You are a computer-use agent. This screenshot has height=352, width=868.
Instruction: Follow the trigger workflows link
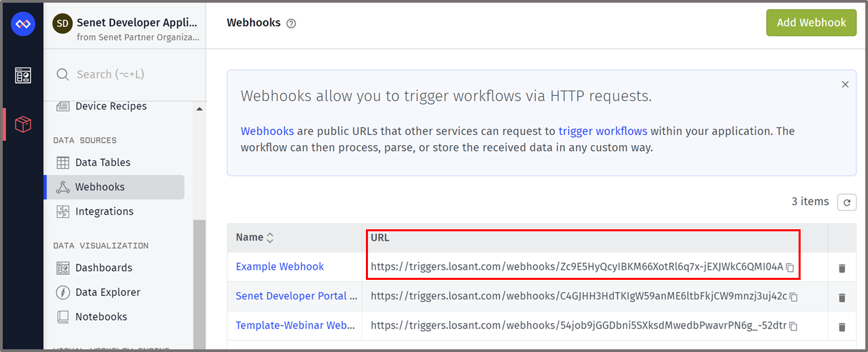click(603, 131)
